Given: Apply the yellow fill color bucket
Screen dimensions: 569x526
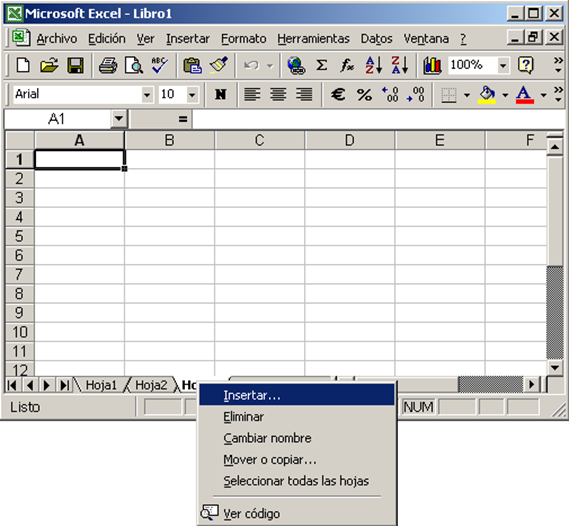Looking at the screenshot, I should click(x=487, y=95).
